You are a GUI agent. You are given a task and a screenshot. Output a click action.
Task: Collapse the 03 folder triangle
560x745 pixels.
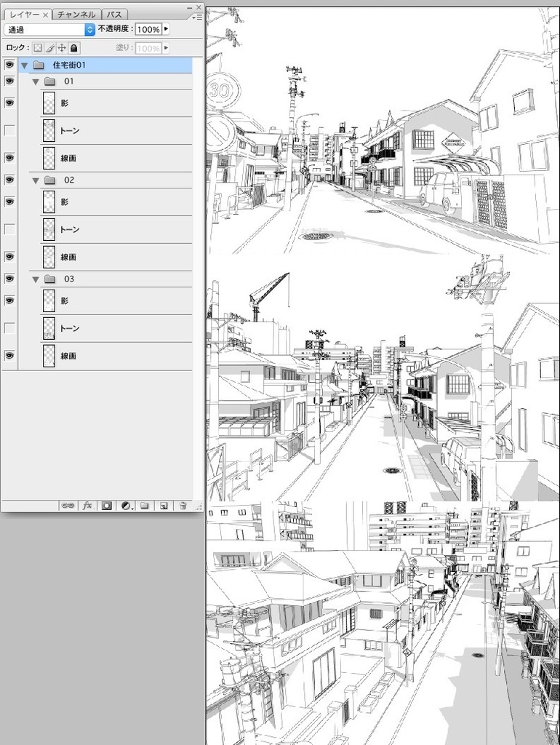click(x=35, y=279)
